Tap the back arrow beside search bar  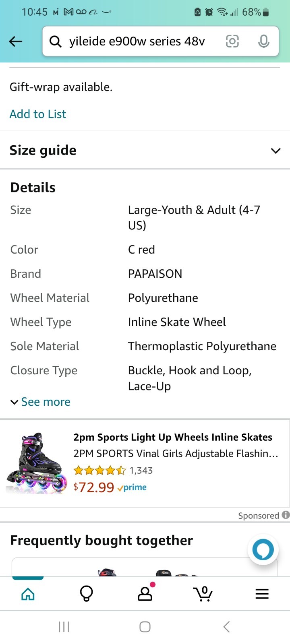coord(15,41)
